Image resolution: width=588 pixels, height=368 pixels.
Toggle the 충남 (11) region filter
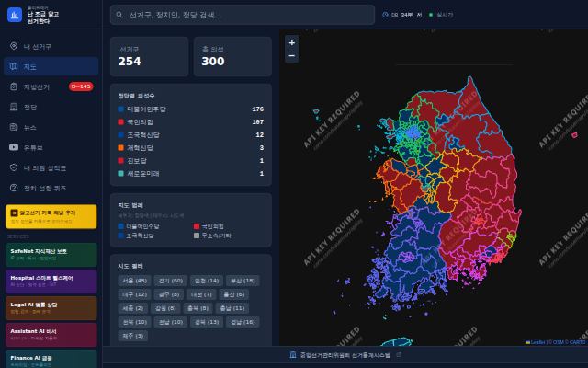pyautogui.click(x=232, y=308)
